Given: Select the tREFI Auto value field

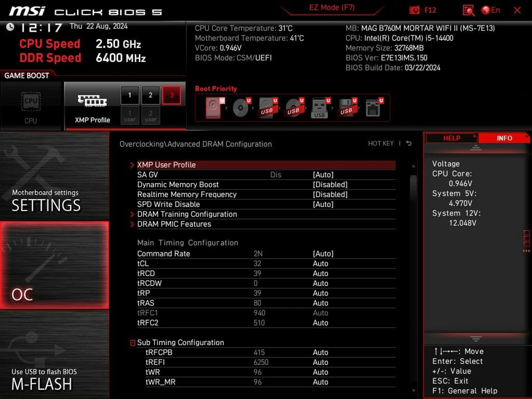Looking at the screenshot, I should pyautogui.click(x=320, y=362).
